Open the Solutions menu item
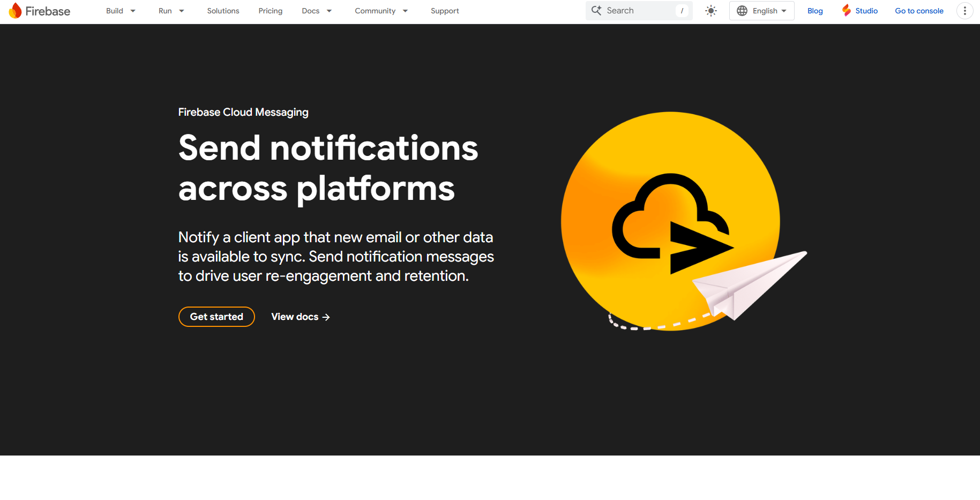The width and height of the screenshot is (980, 500). pyautogui.click(x=223, y=11)
